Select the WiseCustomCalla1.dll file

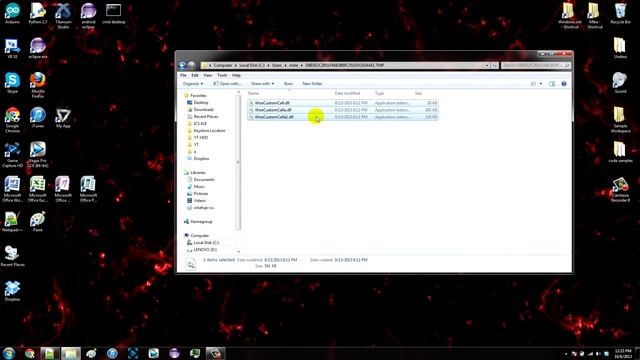tap(342, 117)
